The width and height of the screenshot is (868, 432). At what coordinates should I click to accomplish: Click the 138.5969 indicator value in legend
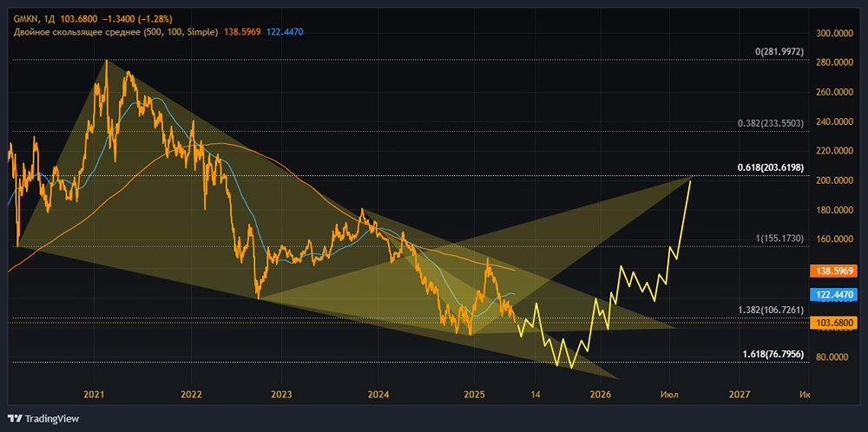pyautogui.click(x=240, y=32)
